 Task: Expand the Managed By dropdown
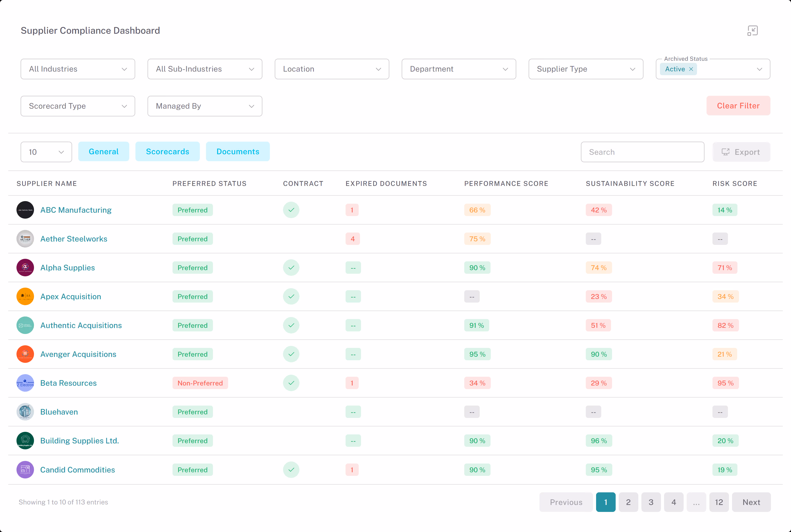(204, 106)
